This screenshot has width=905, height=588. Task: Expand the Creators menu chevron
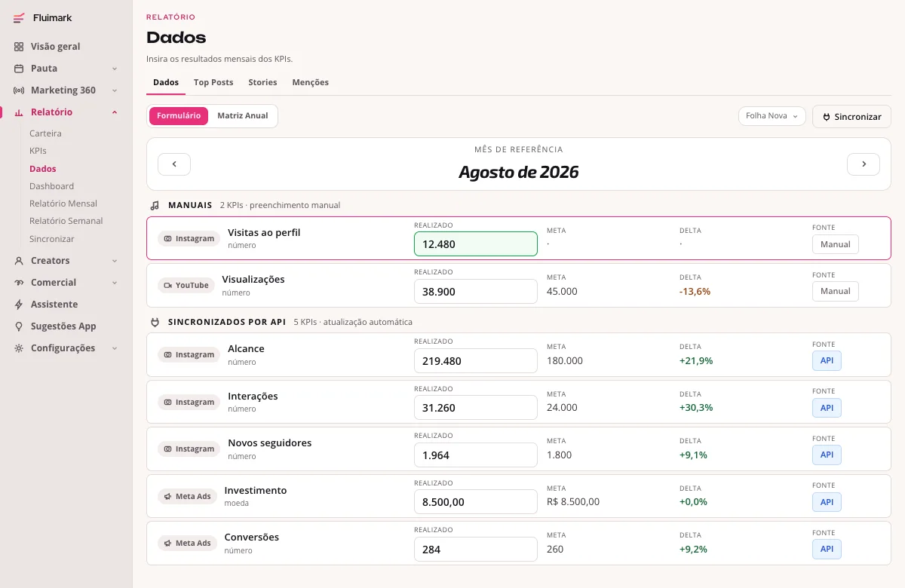click(x=115, y=261)
